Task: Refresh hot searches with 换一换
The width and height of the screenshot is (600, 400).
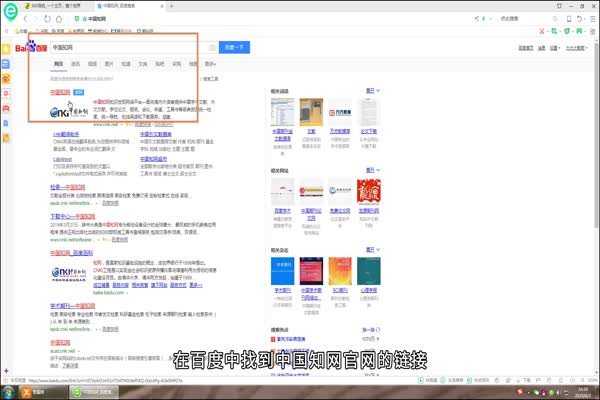Action: (x=371, y=330)
